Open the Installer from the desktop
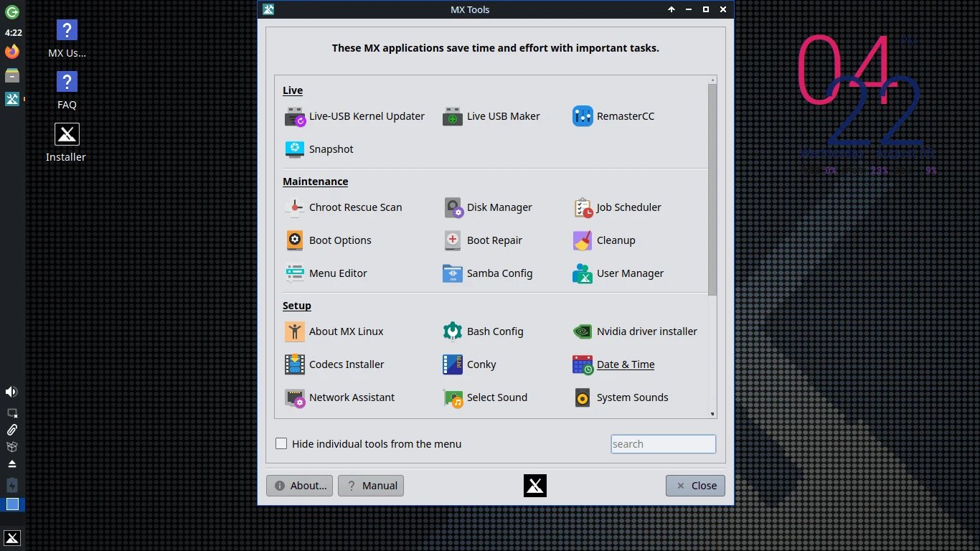 click(66, 141)
